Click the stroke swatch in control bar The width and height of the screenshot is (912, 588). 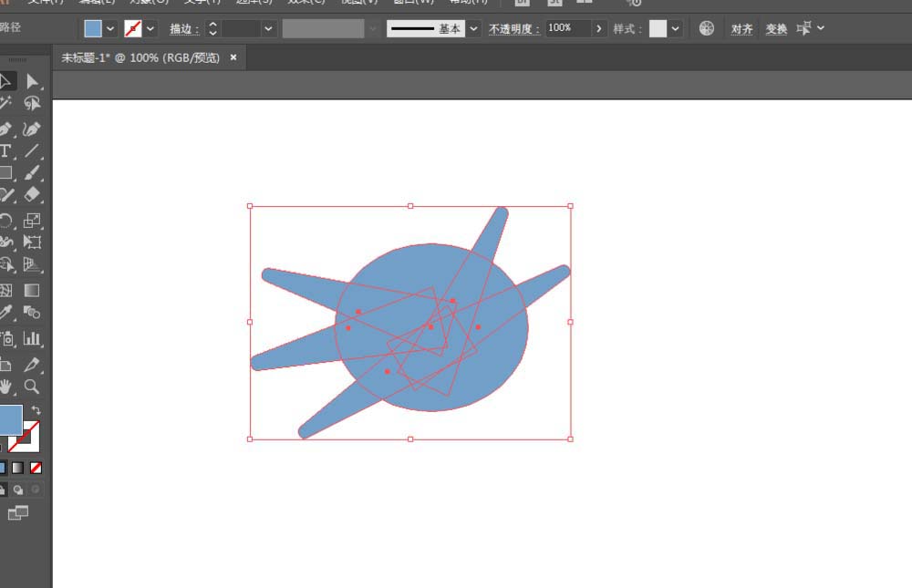click(x=133, y=28)
